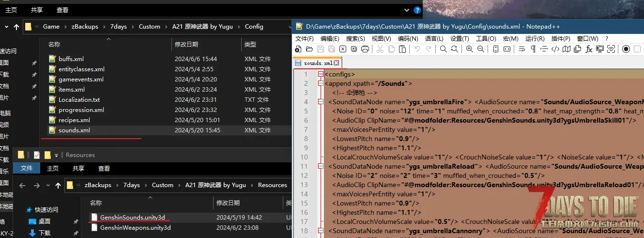The image size is (644, 238).
Task: Collapse ygs_umbrellaReload node fold on line 11
Action: tap(321, 166)
